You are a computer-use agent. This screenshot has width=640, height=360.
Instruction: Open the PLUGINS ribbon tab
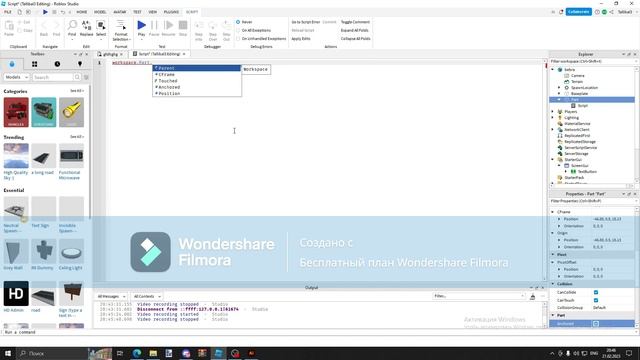click(171, 12)
